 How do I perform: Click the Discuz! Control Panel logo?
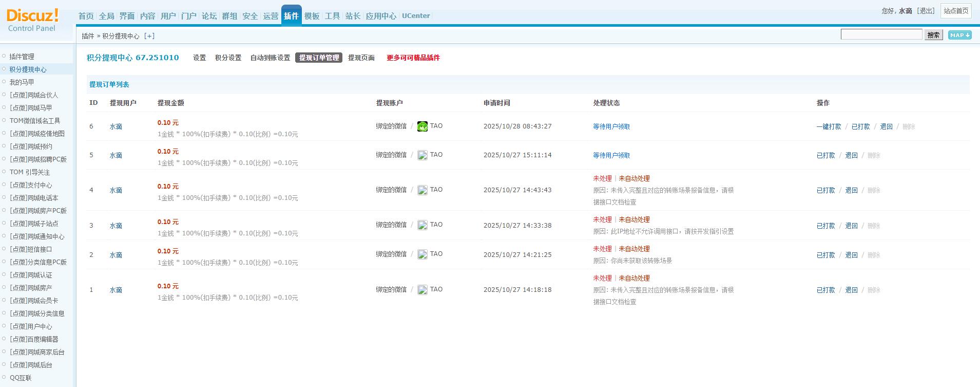click(32, 21)
